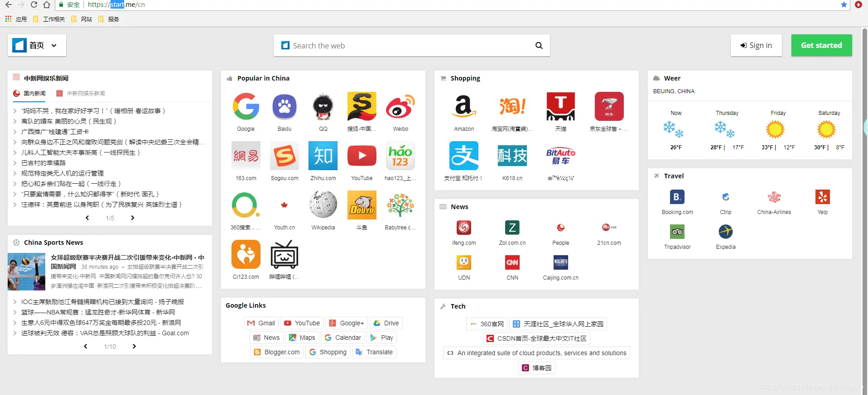Click the browser reload icon
The height and width of the screenshot is (395, 868).
point(34,5)
